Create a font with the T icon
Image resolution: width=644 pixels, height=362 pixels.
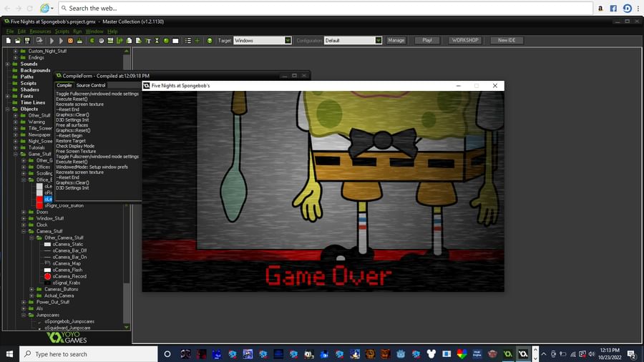[x=148, y=41]
